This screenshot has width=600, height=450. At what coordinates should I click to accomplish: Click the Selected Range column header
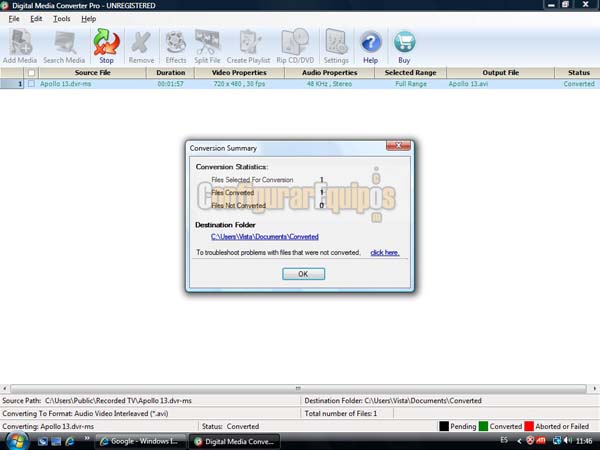410,73
